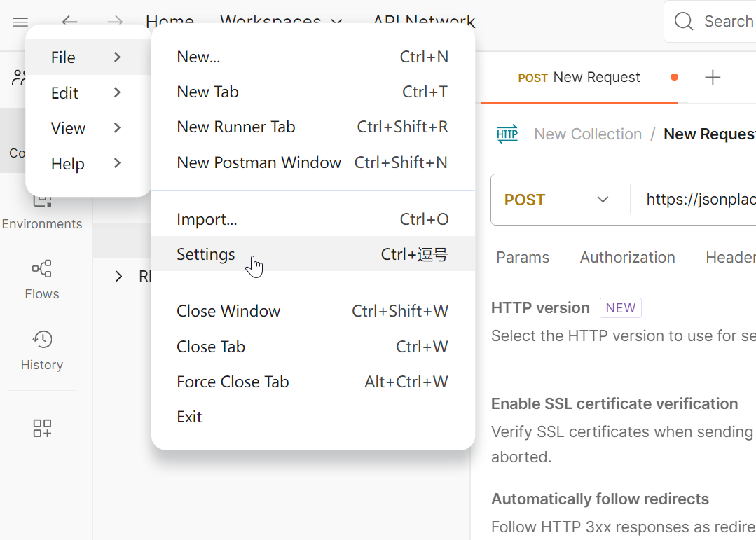756x540 pixels.
Task: Click Automatically follow redirects heading
Action: [x=600, y=499]
